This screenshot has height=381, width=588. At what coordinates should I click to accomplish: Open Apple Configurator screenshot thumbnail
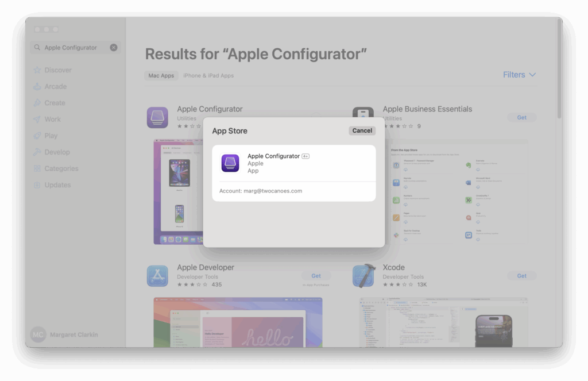(x=178, y=192)
